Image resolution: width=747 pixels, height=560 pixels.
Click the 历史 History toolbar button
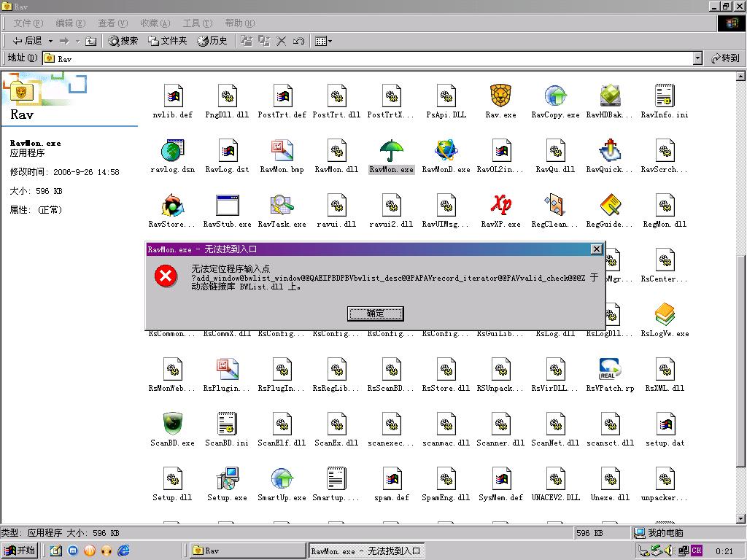coord(212,41)
